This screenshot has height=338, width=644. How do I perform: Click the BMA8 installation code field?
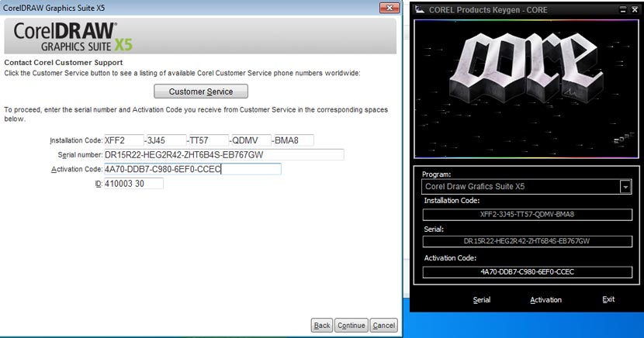[x=293, y=140]
